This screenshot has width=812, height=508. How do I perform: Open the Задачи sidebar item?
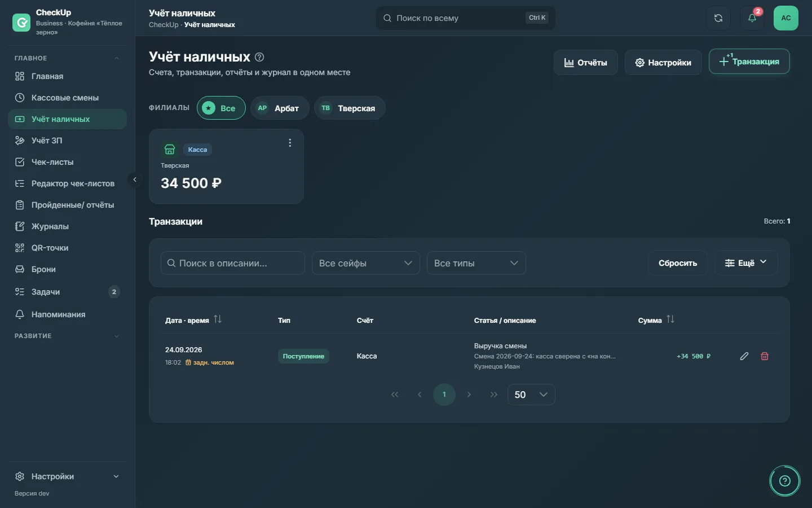point(67,292)
